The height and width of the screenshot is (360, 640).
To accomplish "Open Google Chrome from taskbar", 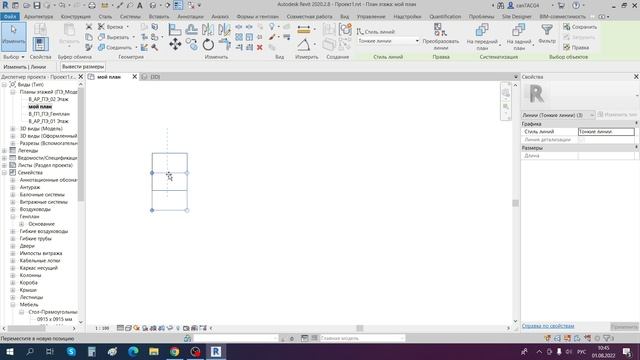I will click(175, 351).
